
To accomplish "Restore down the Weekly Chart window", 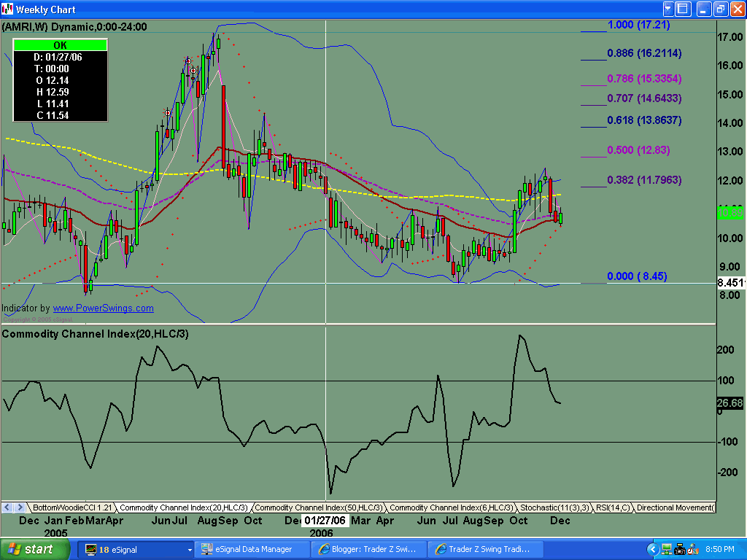I will coord(720,9).
